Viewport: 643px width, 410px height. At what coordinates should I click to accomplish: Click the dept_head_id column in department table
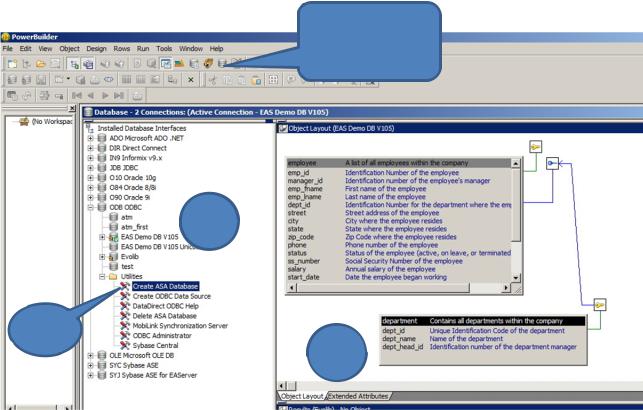click(402, 347)
